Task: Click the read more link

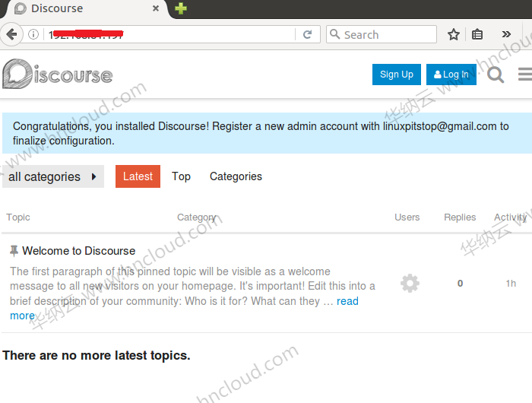Action: 347,301
